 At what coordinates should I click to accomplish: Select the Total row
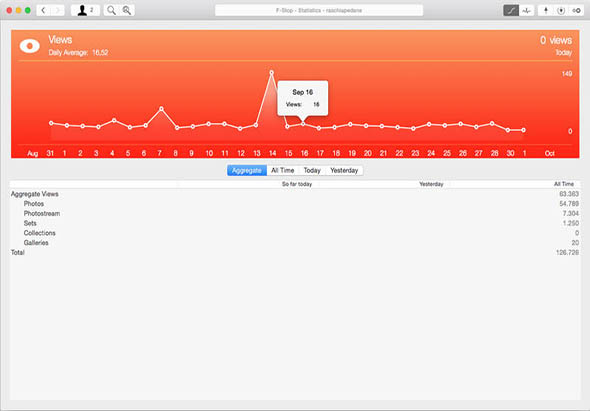pos(295,253)
